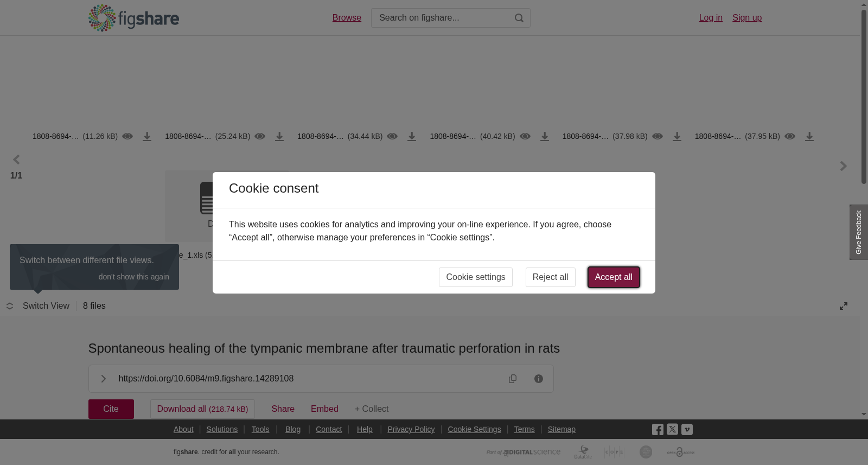868x465 pixels.
Task: Download the 34.44 kB file
Action: tap(412, 136)
